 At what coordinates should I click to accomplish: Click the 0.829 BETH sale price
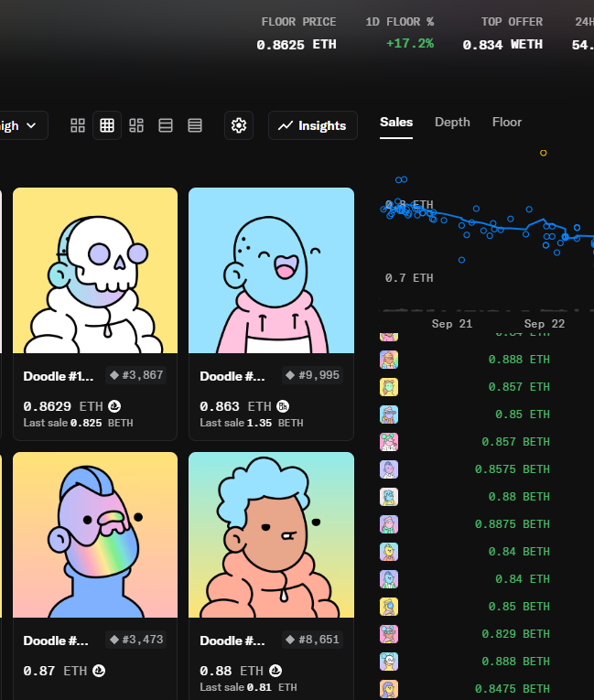coord(516,634)
